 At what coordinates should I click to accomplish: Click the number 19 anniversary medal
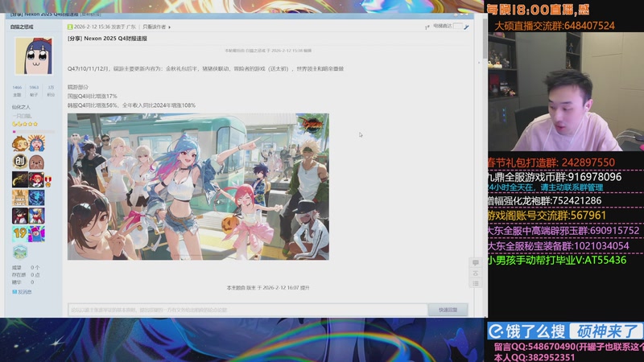[x=19, y=234]
